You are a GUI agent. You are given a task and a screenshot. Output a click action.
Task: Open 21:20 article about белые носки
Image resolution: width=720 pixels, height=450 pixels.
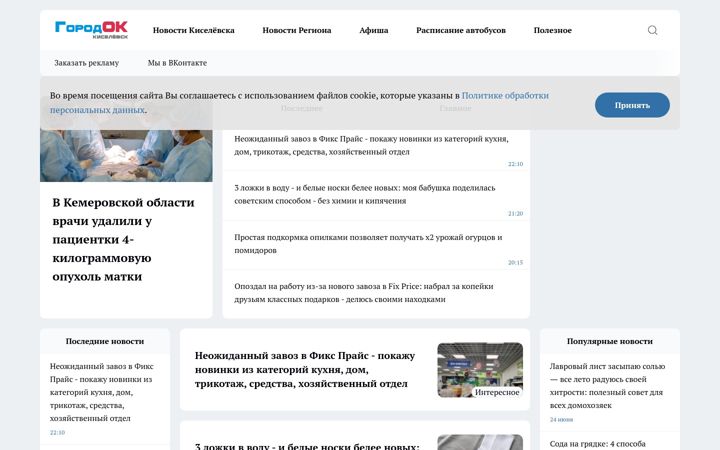365,194
